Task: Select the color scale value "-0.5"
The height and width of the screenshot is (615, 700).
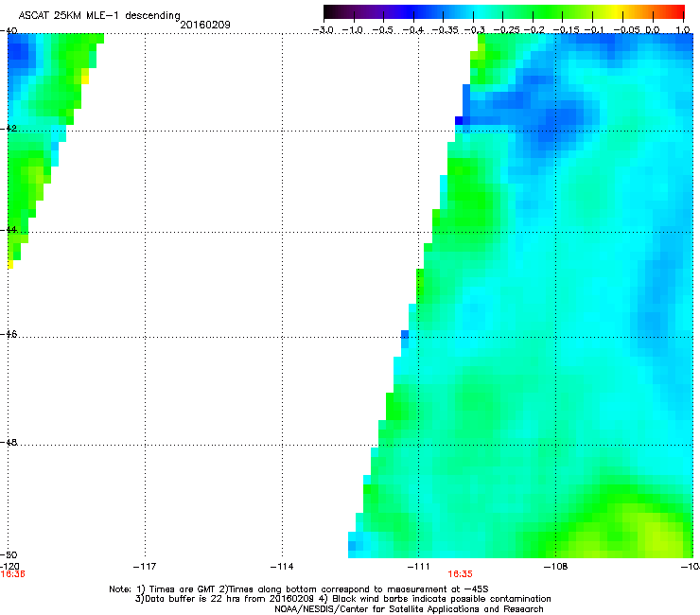Action: 382,30
